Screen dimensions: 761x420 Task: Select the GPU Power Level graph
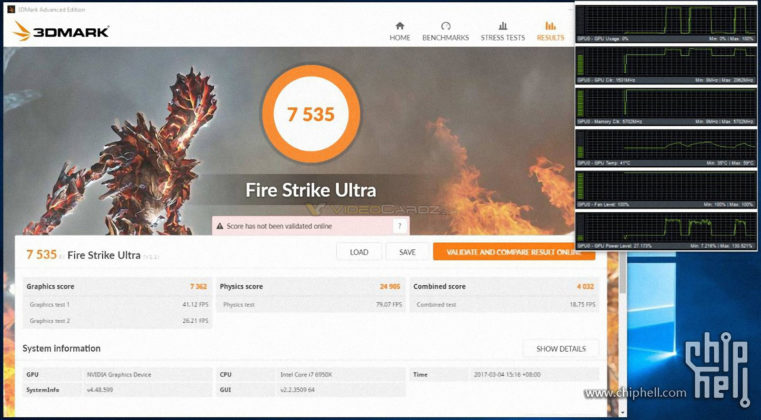666,228
